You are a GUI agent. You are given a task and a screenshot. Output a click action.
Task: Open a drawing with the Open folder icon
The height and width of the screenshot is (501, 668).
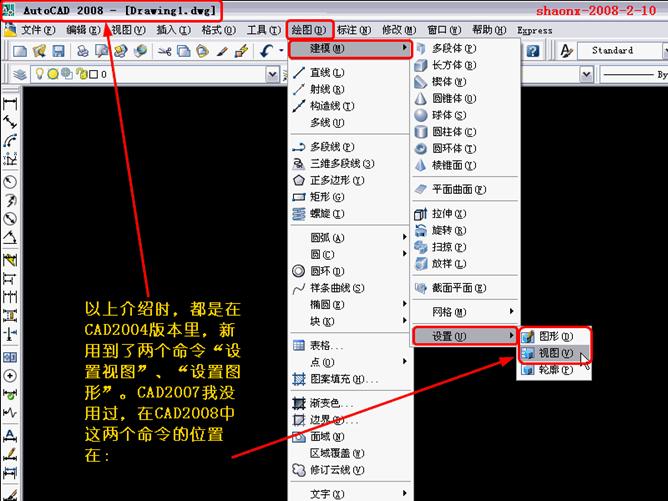[39, 51]
